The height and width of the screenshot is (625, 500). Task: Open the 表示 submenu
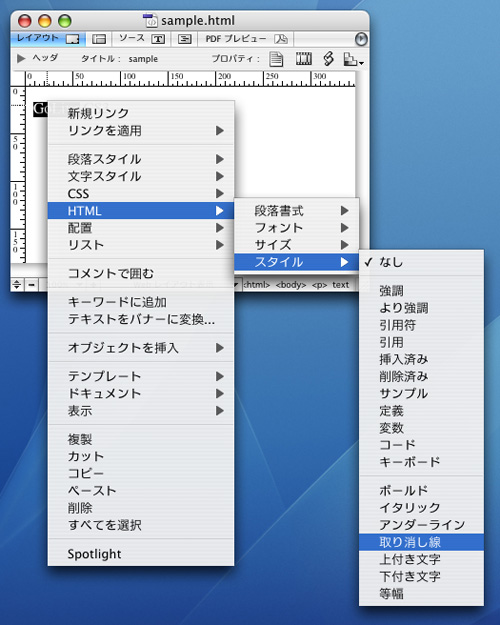point(141,411)
